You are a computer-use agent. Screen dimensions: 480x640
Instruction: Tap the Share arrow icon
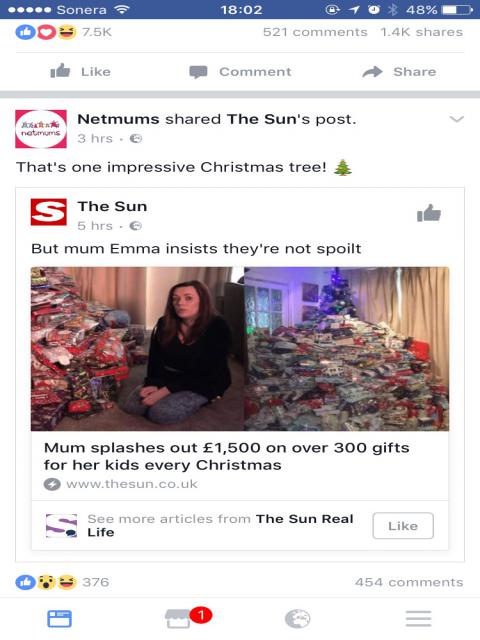[372, 72]
